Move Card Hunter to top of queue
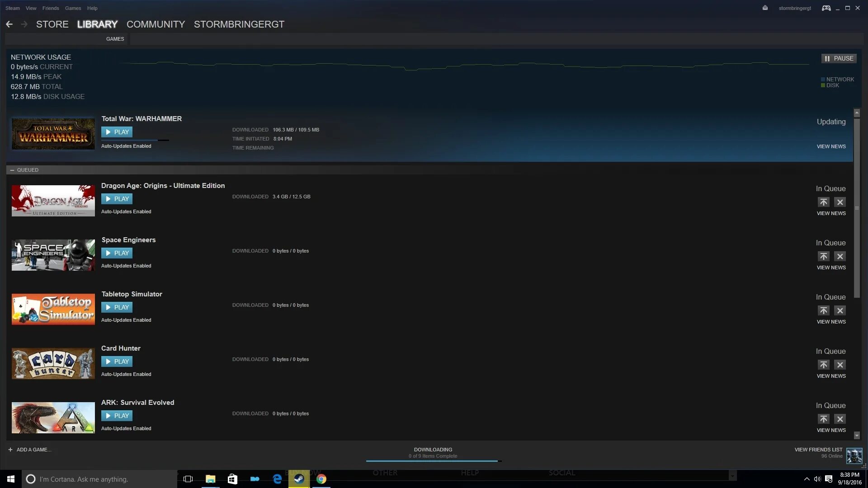 [823, 365]
